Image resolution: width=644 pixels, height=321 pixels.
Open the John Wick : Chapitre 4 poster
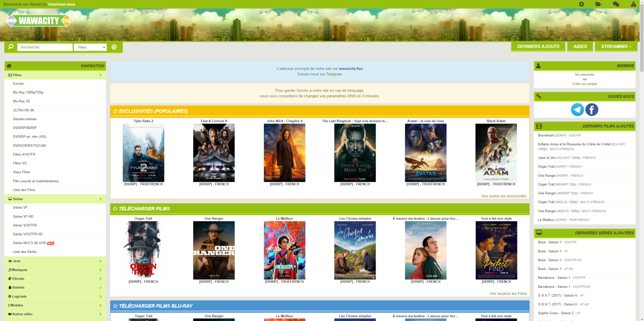284,153
